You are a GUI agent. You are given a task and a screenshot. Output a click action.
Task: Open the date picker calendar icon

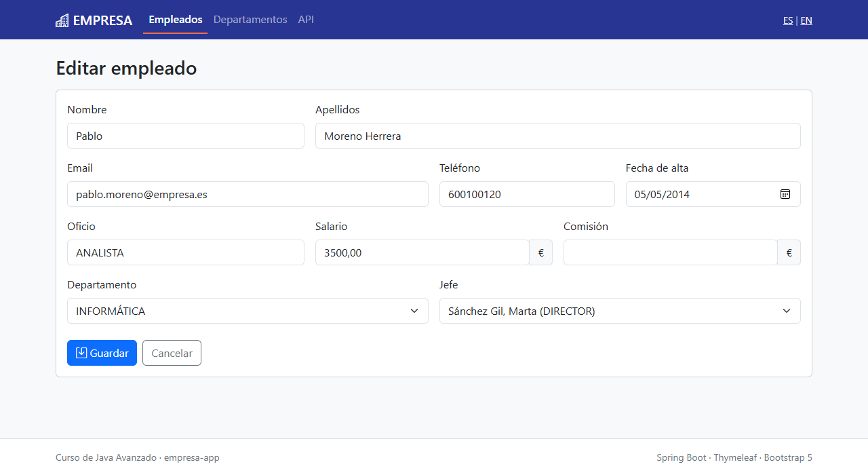[x=785, y=194]
